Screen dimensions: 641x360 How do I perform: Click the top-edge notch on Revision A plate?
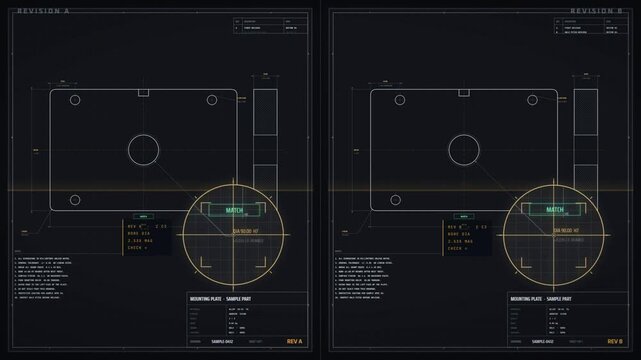(x=143, y=93)
